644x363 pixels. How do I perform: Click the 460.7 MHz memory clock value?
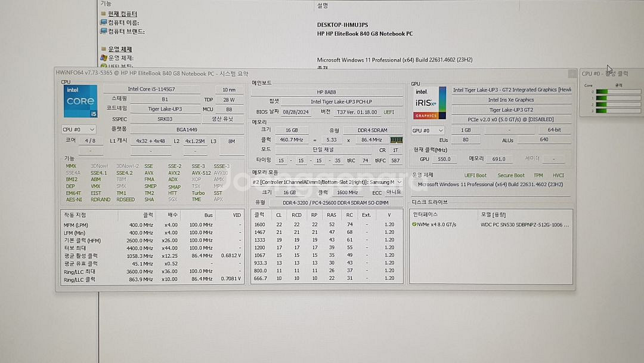click(x=292, y=140)
